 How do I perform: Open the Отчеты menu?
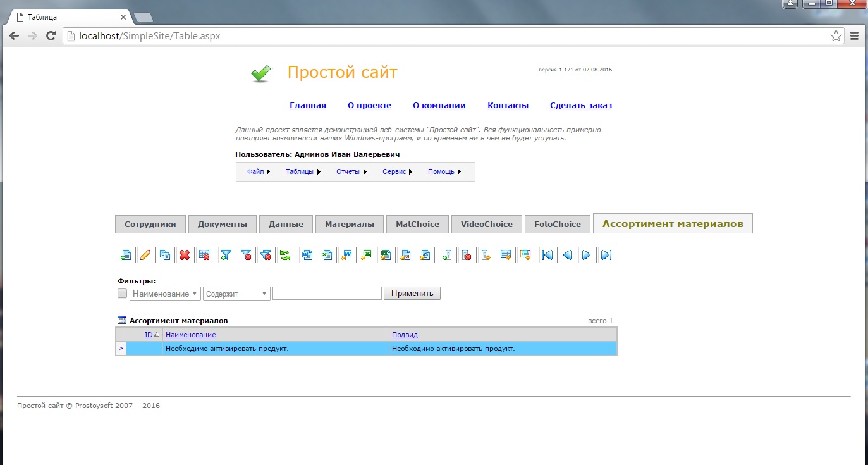tap(351, 171)
